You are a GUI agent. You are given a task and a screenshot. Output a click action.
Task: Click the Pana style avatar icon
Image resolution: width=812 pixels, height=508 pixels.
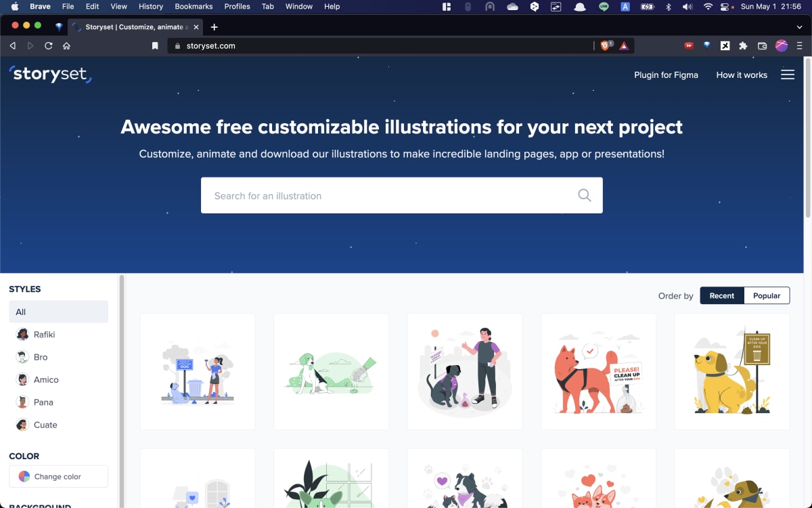pyautogui.click(x=22, y=402)
